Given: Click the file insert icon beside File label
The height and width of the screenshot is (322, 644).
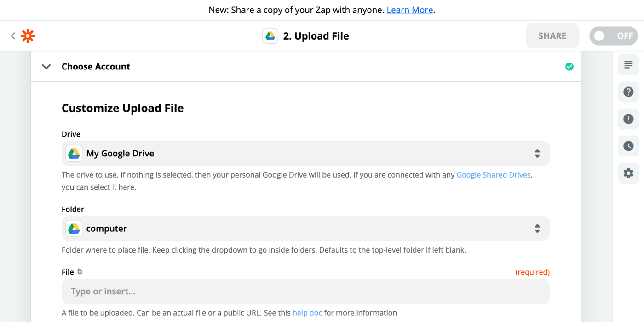Looking at the screenshot, I should [x=80, y=271].
